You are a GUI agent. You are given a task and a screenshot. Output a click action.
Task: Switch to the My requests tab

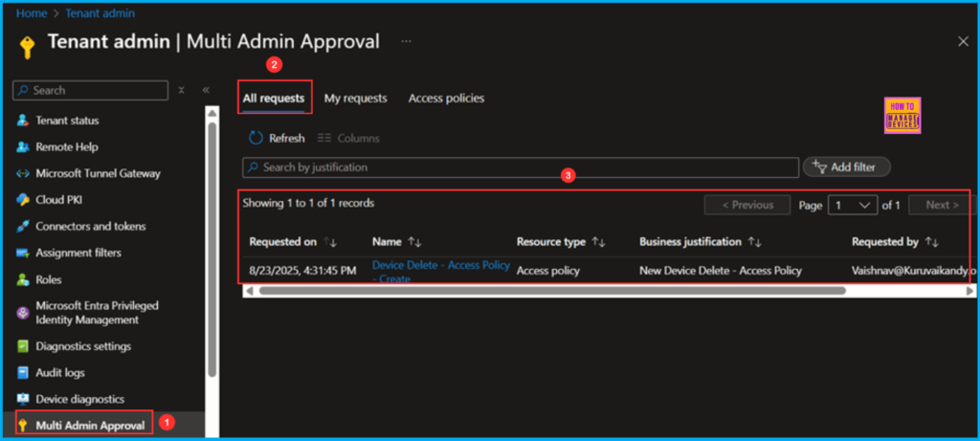356,99
